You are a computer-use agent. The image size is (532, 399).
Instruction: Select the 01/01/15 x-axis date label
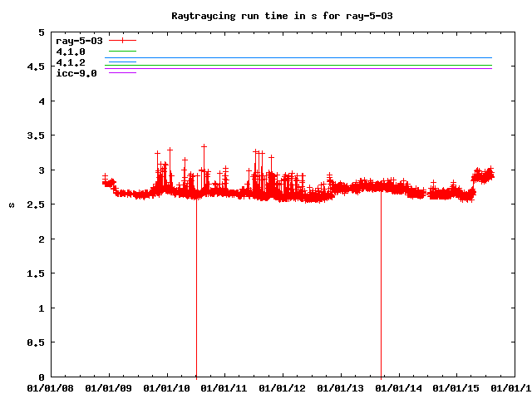pyautogui.click(x=458, y=387)
